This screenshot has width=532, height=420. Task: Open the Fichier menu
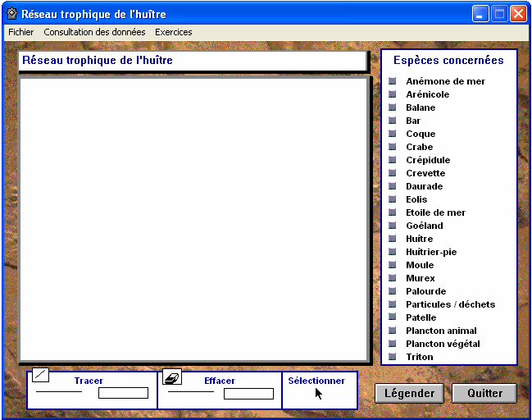click(21, 32)
